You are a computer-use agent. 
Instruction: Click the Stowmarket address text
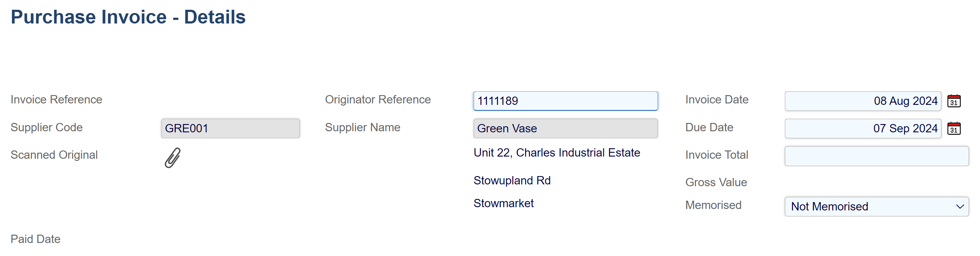point(503,203)
